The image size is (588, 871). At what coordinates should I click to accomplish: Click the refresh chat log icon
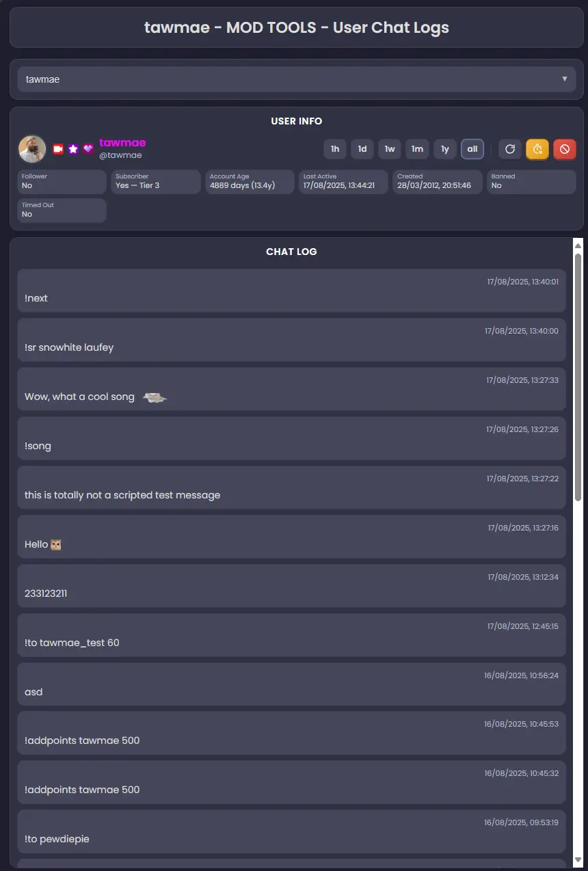pos(510,149)
